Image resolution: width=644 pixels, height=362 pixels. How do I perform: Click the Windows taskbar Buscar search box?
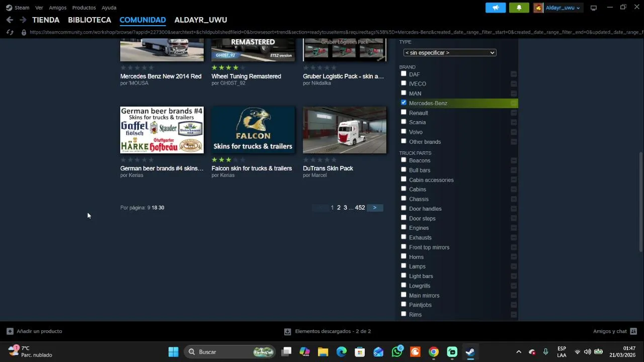coord(230,352)
